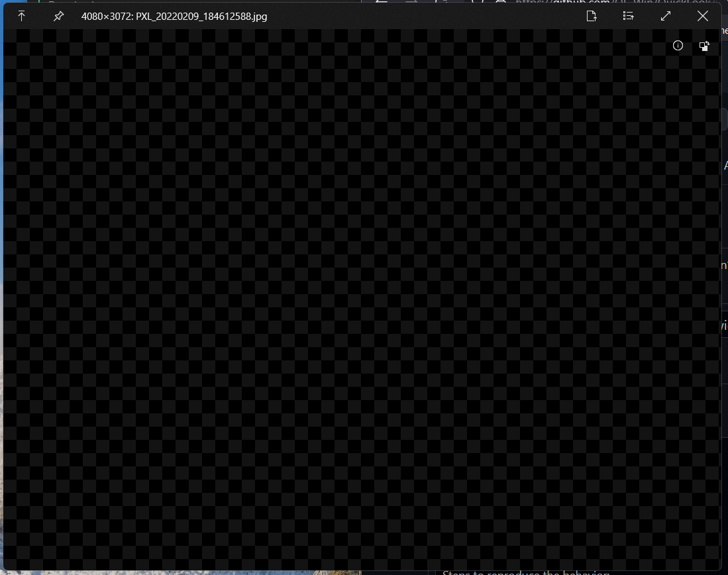Screen dimensions: 728x575
Task: Show image metadata info icon
Action: click(x=678, y=46)
